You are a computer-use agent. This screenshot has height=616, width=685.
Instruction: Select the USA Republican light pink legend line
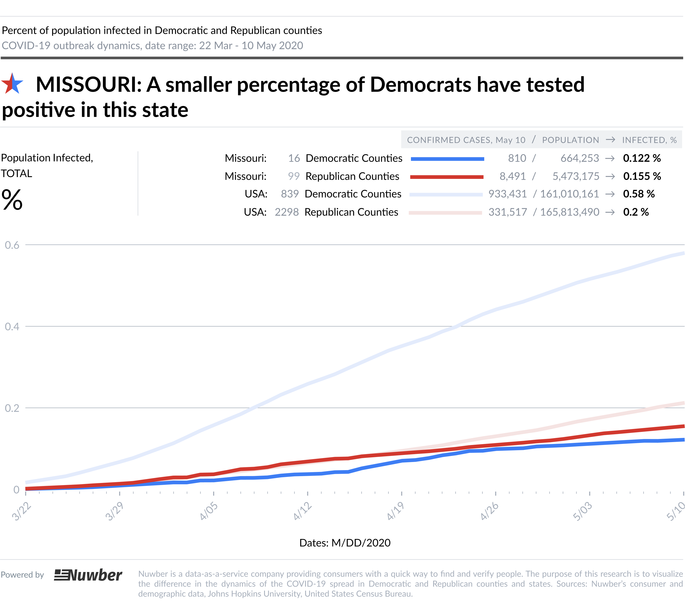445,213
